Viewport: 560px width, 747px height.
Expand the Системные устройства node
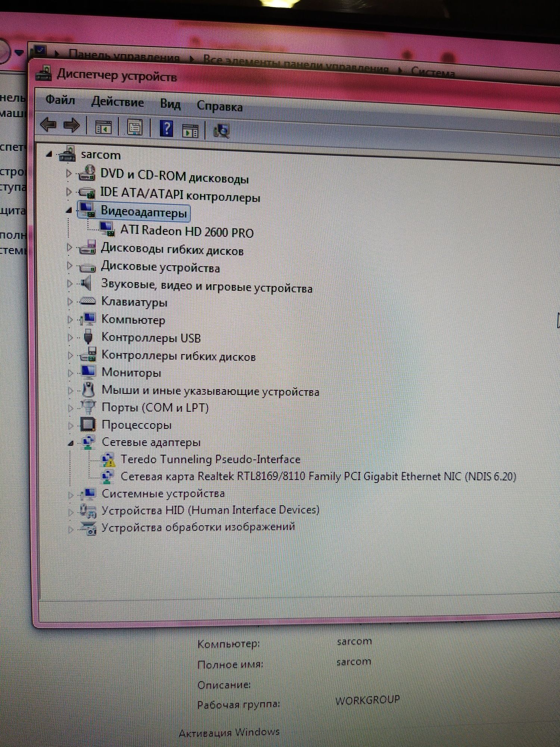coord(71,495)
